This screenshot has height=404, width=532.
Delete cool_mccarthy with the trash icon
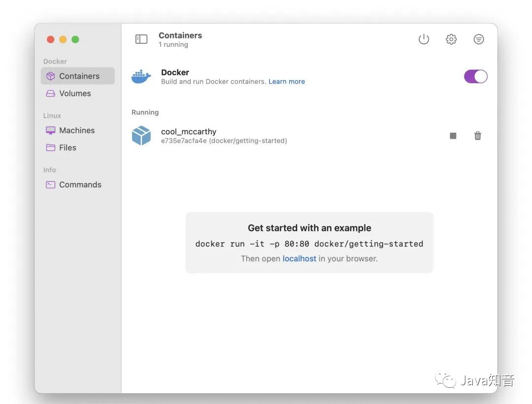coord(477,136)
